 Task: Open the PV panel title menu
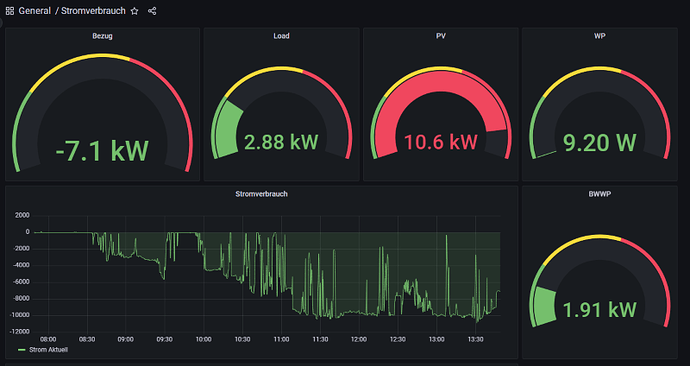(x=440, y=36)
